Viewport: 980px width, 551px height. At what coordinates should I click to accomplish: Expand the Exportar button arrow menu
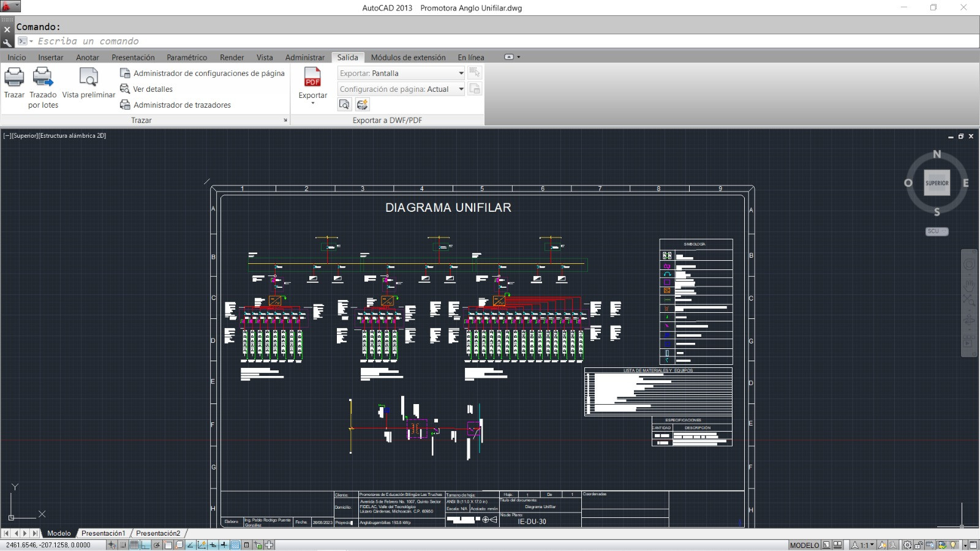pyautogui.click(x=312, y=103)
